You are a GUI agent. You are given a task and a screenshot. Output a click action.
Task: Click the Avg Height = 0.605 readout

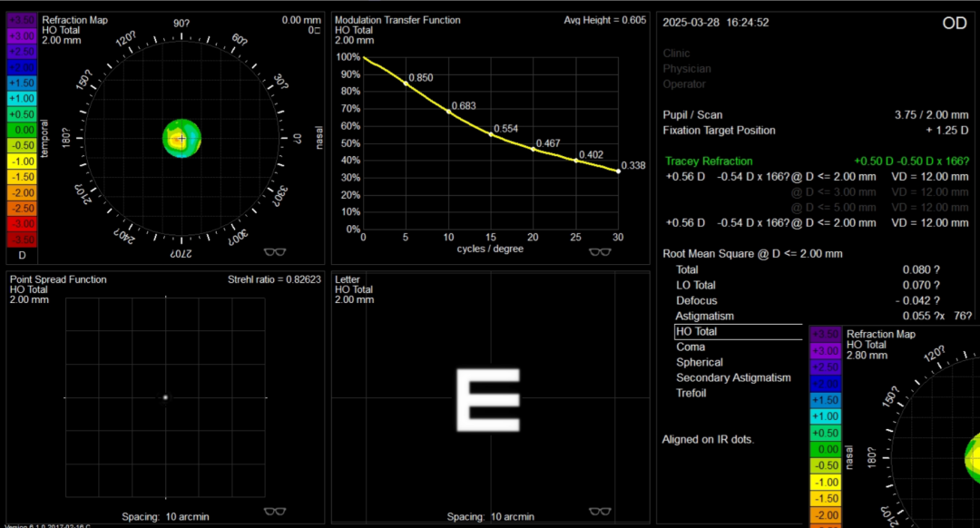click(x=605, y=20)
